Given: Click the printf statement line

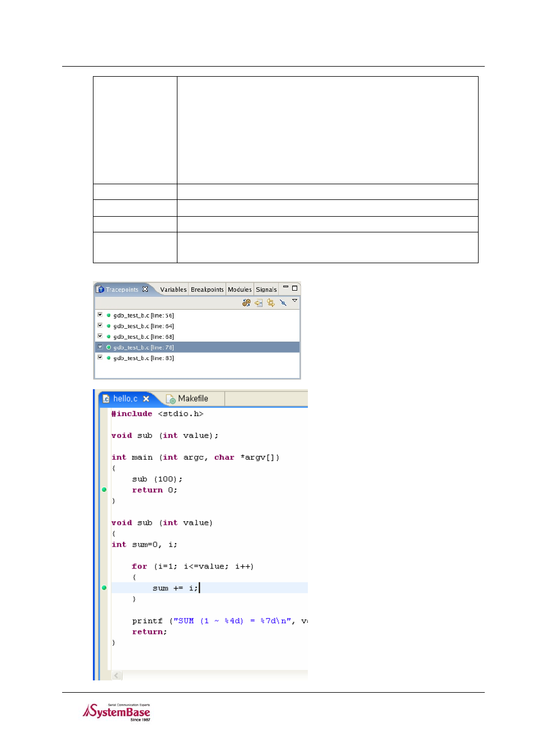Looking at the screenshot, I should 220,621.
